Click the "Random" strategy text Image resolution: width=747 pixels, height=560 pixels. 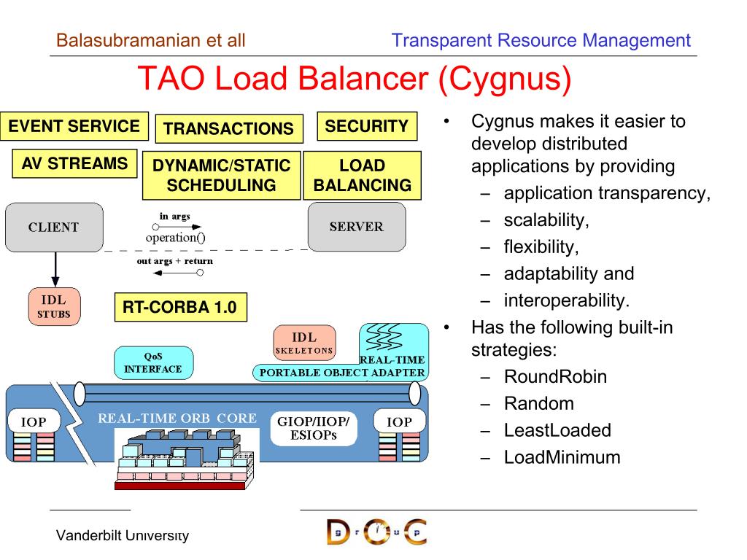pyautogui.click(x=539, y=404)
